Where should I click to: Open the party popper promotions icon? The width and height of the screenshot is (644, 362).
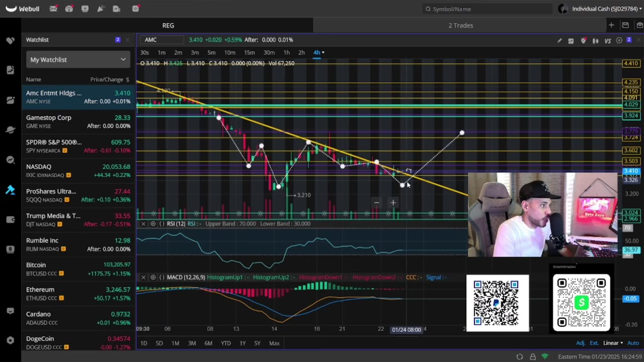(101, 9)
